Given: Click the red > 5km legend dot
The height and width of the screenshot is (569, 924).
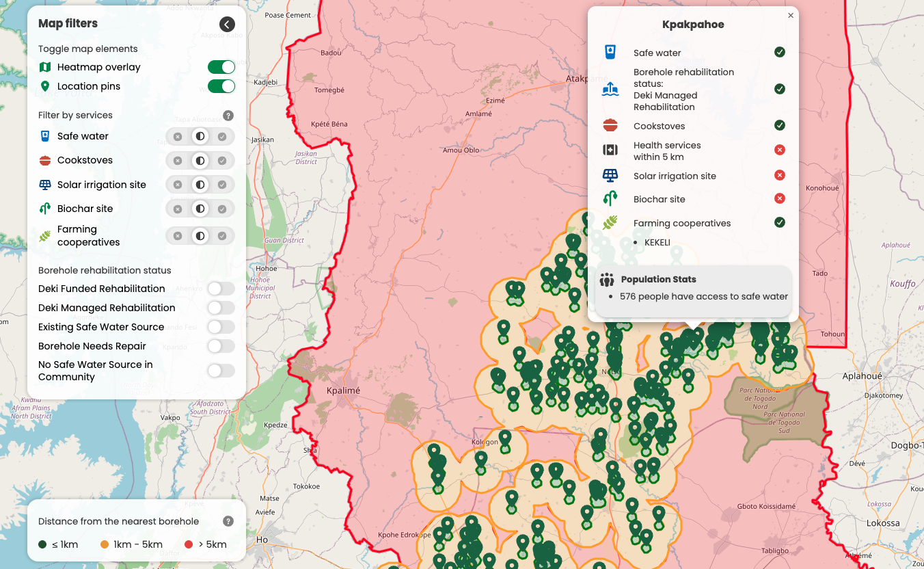Looking at the screenshot, I should click(189, 544).
